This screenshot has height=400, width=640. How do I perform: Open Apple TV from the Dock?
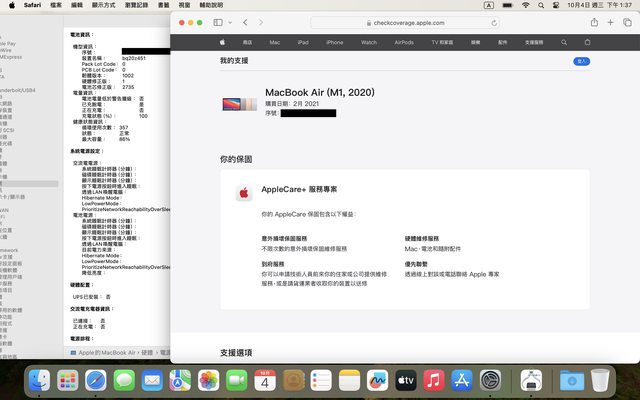click(406, 380)
